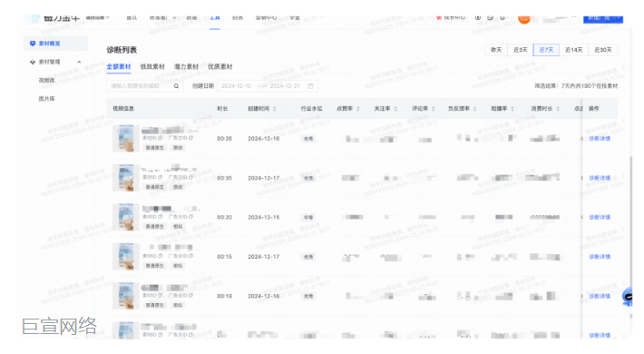Copy 广告主ID of the 00:19 video
Screen dimensions: 644x354
191,295
